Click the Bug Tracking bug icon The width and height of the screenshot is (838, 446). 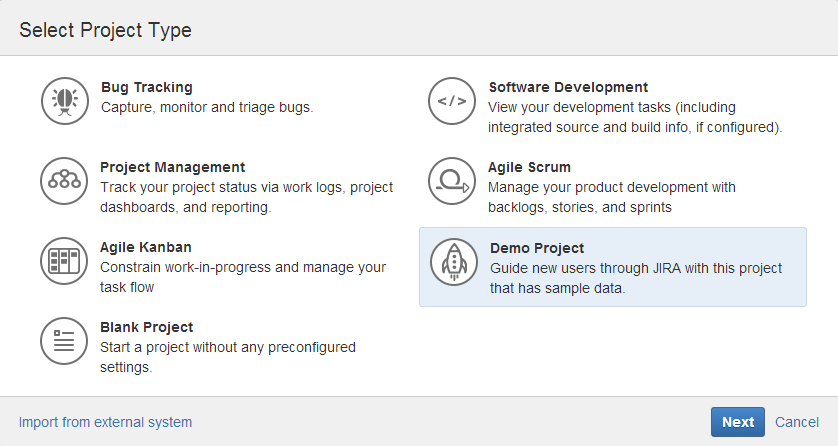pyautogui.click(x=65, y=101)
